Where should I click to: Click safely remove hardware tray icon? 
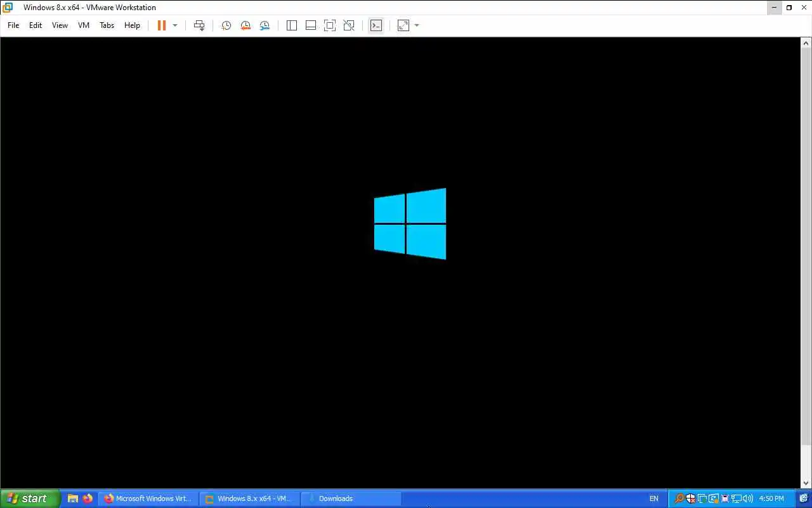click(725, 498)
